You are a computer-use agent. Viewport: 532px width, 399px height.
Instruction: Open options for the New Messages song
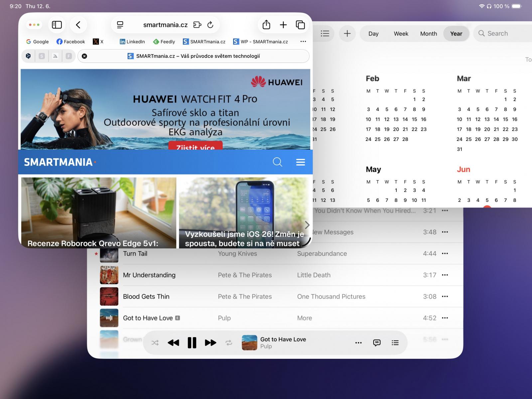445,232
